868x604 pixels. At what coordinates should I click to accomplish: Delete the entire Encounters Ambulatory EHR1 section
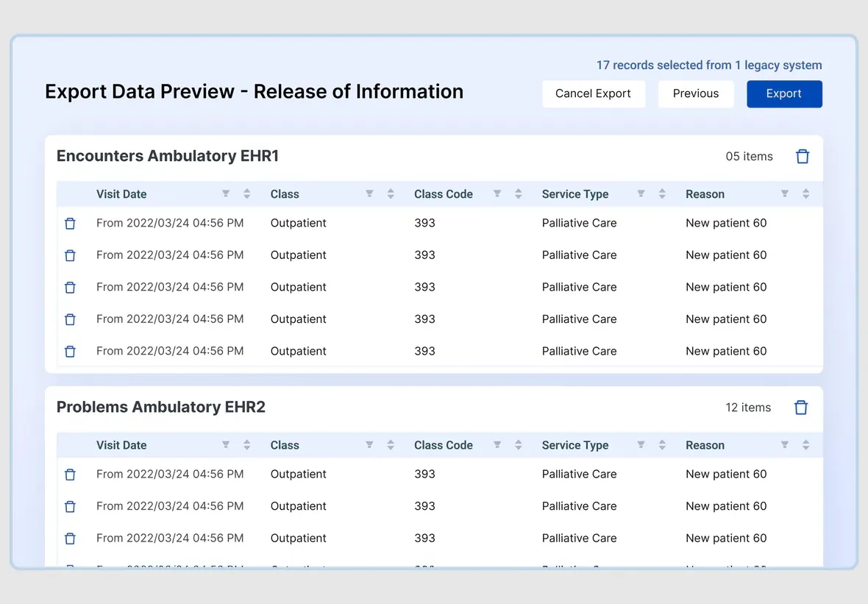point(803,157)
